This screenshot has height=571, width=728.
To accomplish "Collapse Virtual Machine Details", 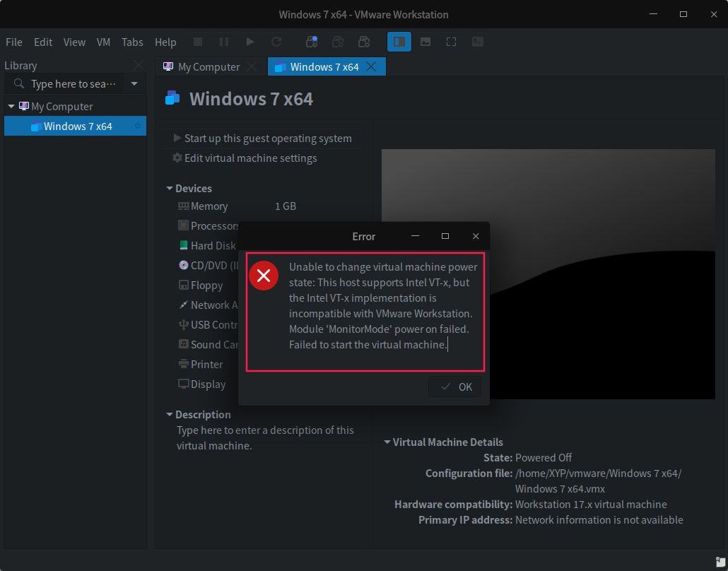I will pos(387,442).
